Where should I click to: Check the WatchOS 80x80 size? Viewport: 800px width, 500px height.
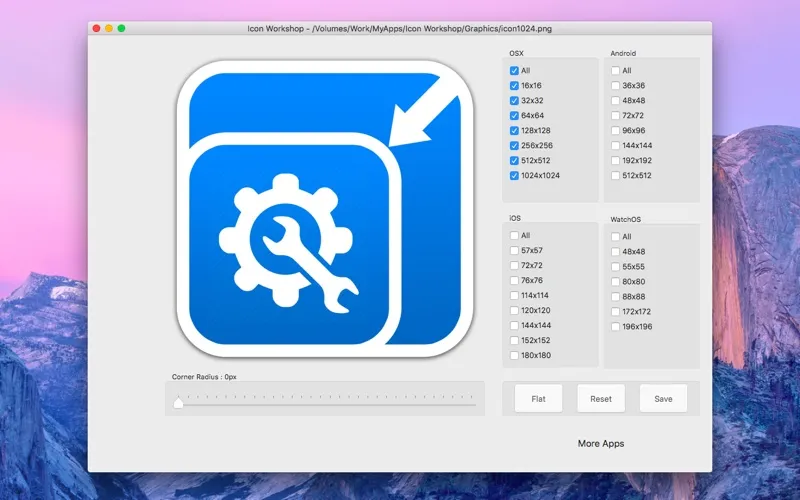(615, 282)
